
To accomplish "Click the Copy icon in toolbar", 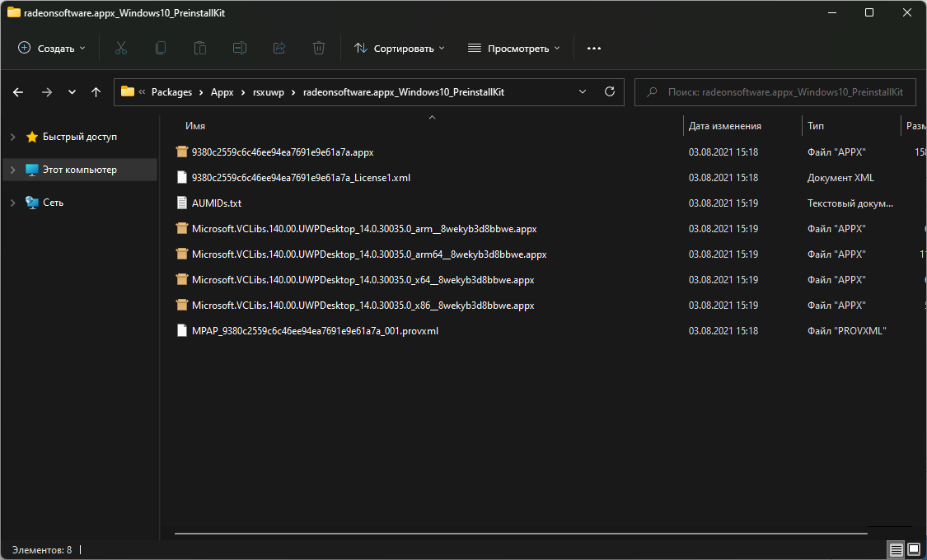I will click(x=160, y=49).
